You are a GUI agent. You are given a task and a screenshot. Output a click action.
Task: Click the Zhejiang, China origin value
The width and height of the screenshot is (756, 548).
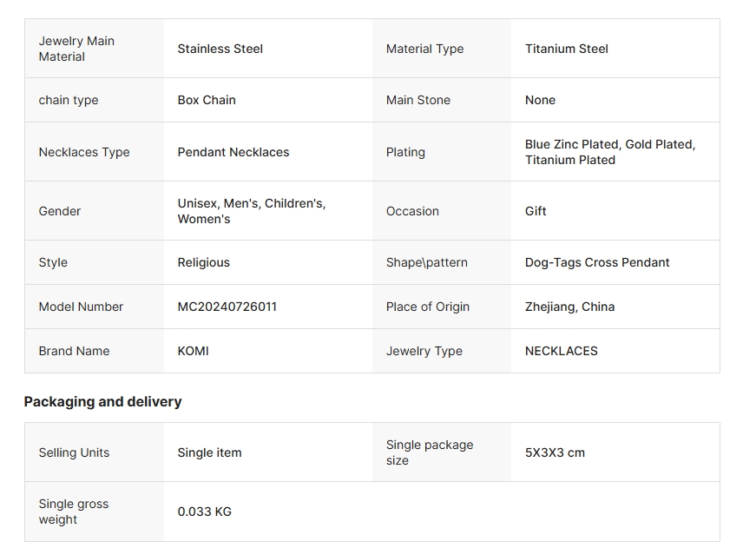click(x=569, y=307)
